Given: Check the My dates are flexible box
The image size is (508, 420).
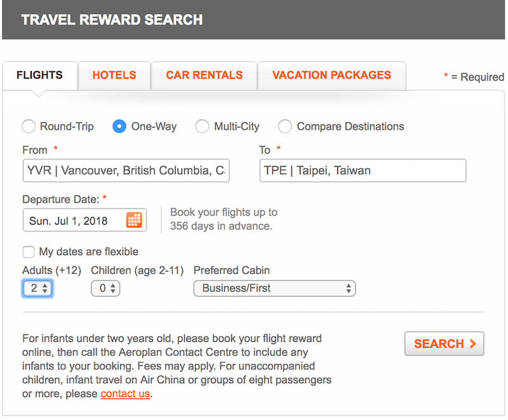Looking at the screenshot, I should 29,252.
